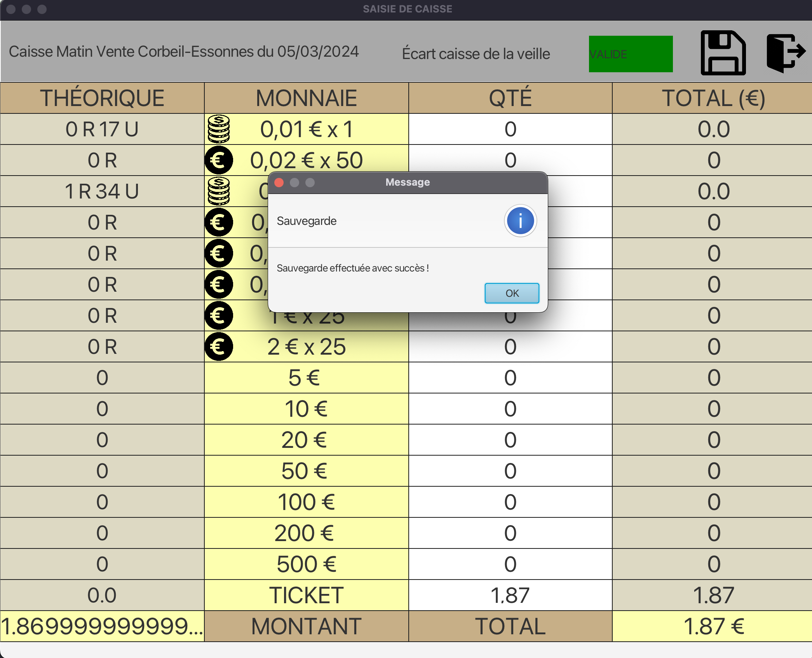Click the QTÉ column header

(510, 97)
